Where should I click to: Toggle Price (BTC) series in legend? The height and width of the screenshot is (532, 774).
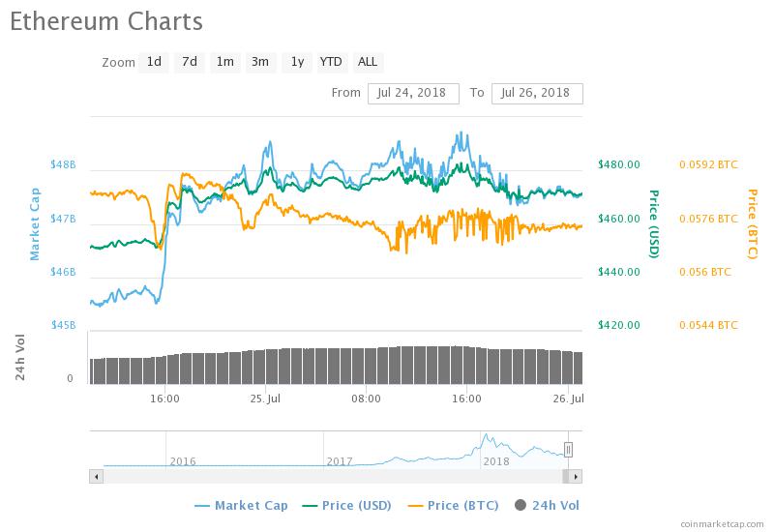click(453, 505)
